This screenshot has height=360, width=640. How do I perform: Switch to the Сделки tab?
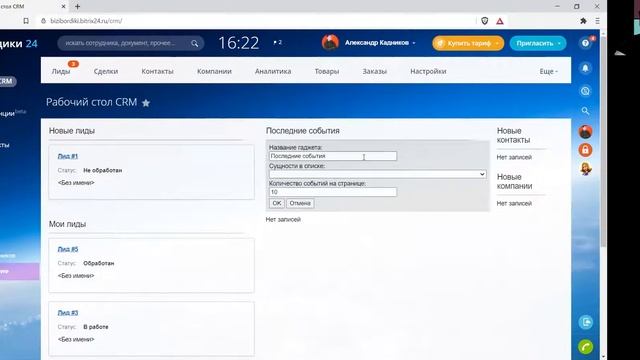click(106, 71)
